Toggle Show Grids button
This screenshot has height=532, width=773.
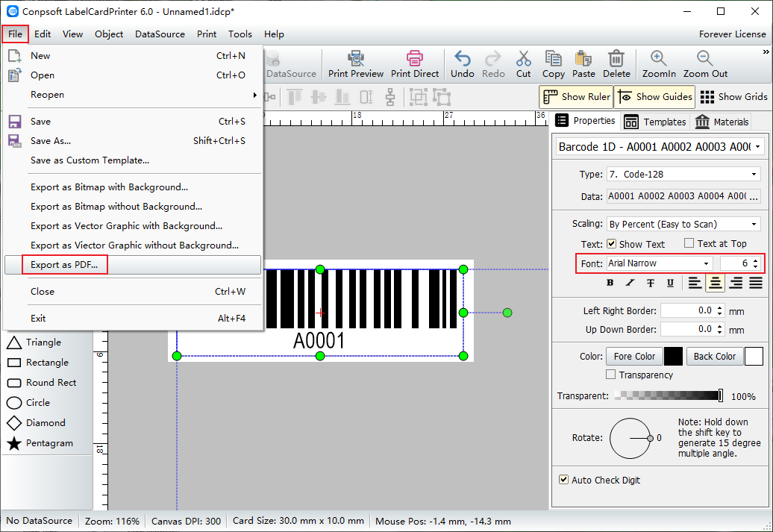point(733,97)
